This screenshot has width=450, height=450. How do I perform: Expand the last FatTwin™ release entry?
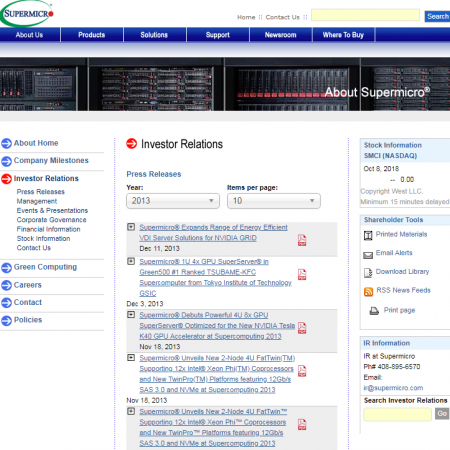click(x=131, y=411)
